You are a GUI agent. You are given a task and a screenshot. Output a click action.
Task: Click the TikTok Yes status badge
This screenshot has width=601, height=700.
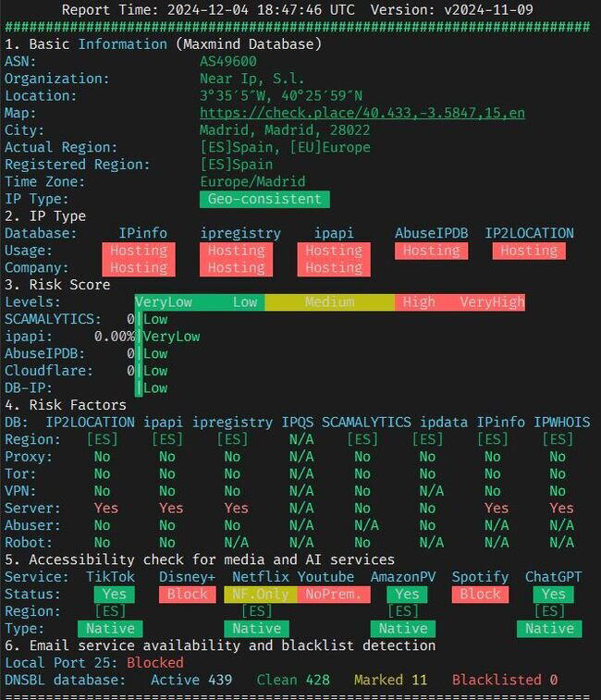tap(115, 595)
